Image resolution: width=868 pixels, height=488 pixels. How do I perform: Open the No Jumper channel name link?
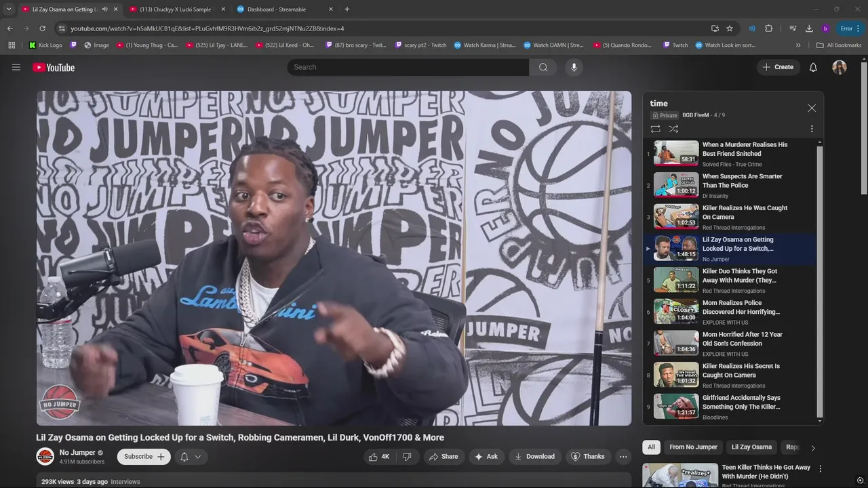point(77,453)
